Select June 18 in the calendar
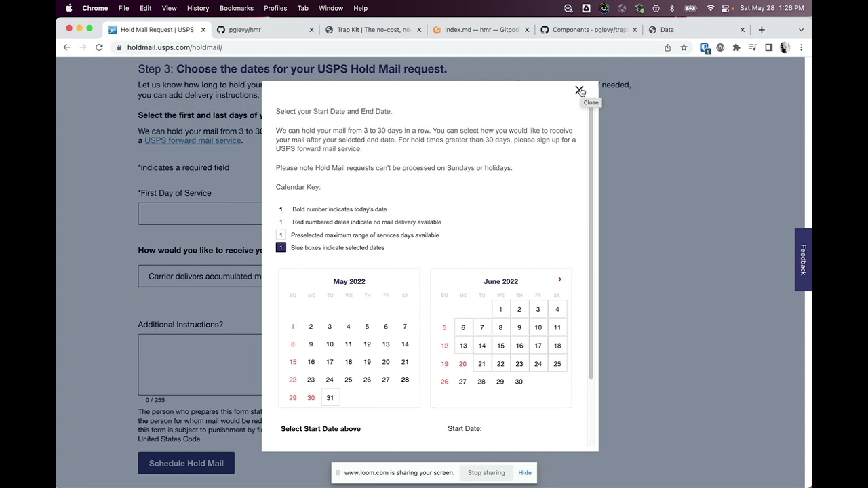The image size is (868, 488). [557, 346]
